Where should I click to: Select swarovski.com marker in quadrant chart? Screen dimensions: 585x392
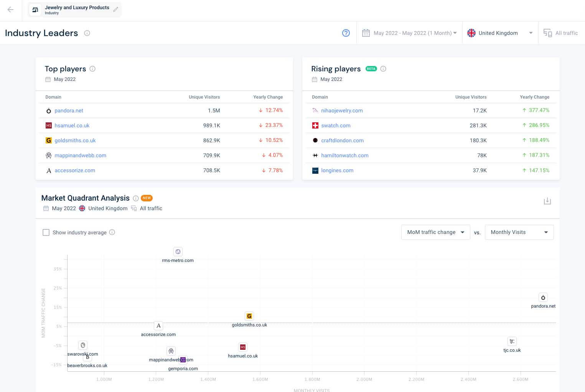tap(83, 345)
